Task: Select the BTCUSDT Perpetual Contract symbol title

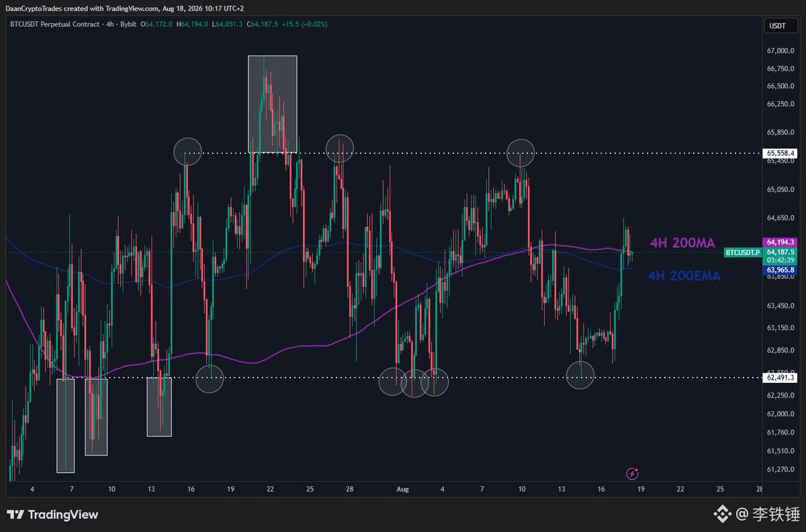Action: pos(56,24)
